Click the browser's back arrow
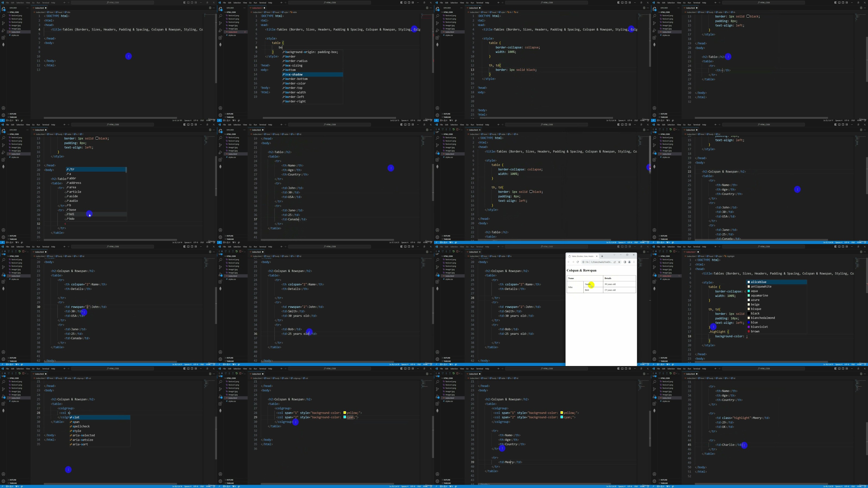Image resolution: width=868 pixels, height=488 pixels. (x=569, y=262)
